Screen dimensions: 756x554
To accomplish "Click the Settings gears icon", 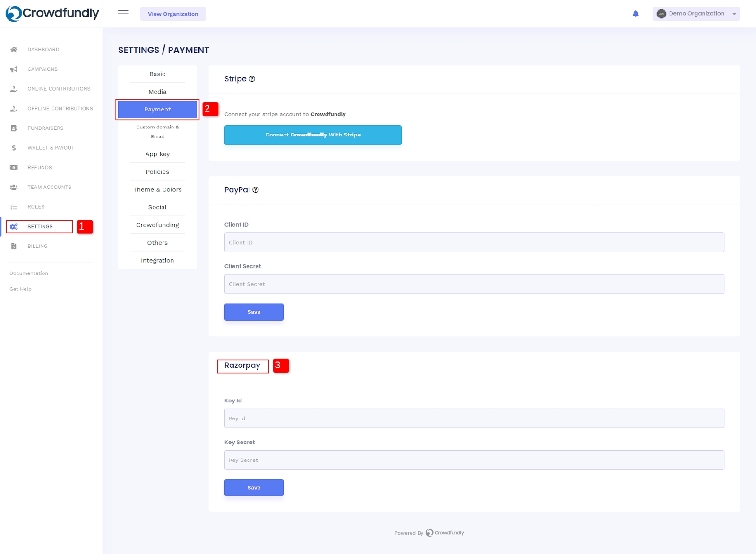I will pos(14,227).
